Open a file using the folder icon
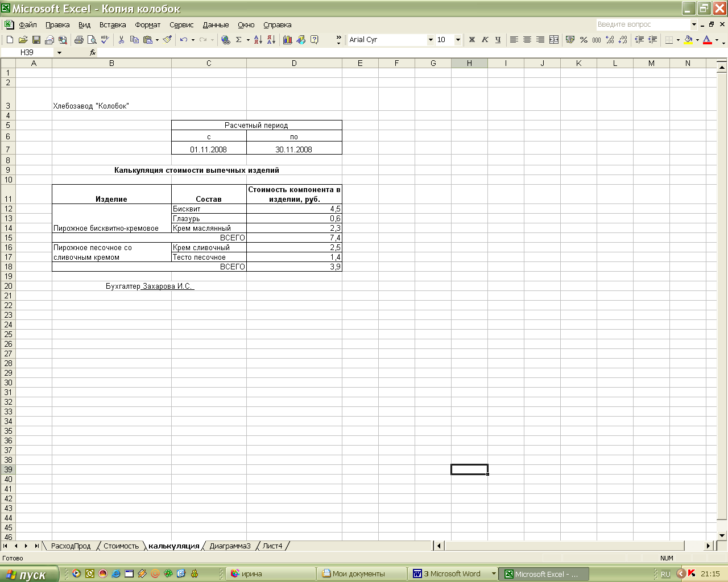Image resolution: width=728 pixels, height=582 pixels. [x=23, y=40]
